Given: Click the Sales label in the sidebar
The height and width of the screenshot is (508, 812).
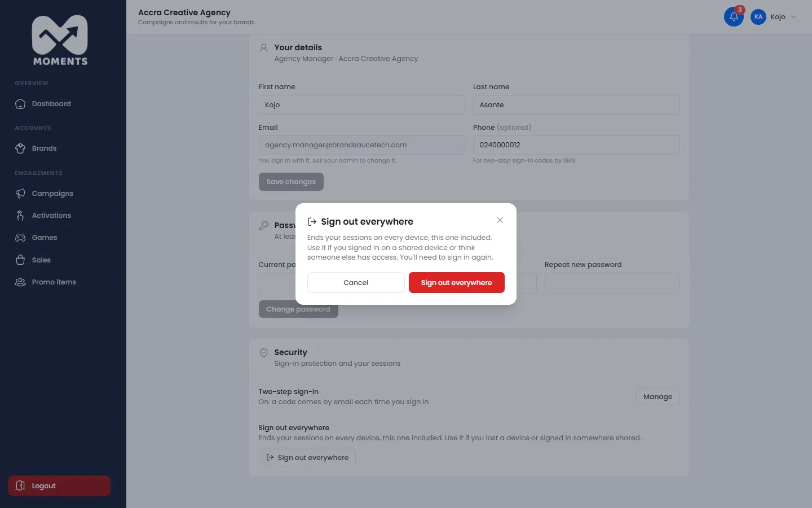Looking at the screenshot, I should coord(41,260).
